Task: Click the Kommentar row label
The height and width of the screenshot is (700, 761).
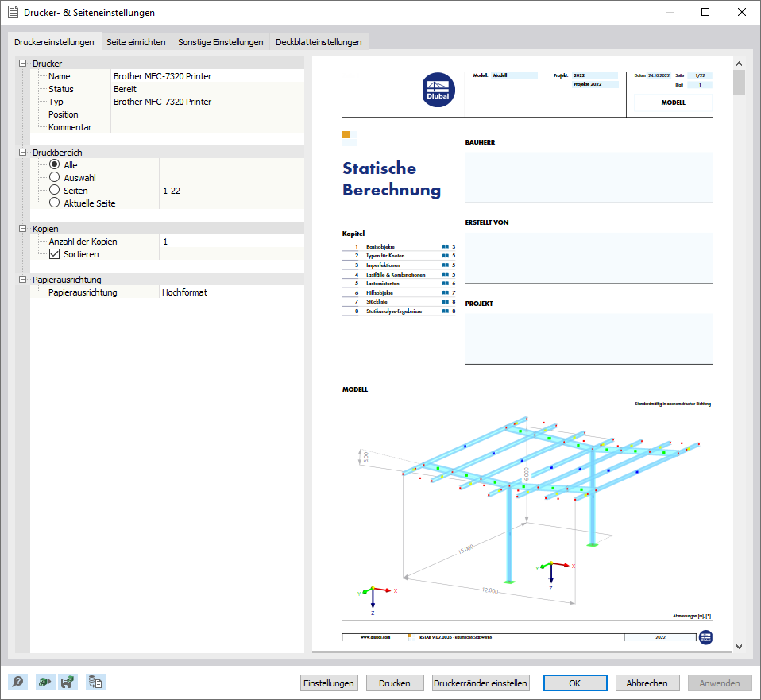Action: click(70, 127)
